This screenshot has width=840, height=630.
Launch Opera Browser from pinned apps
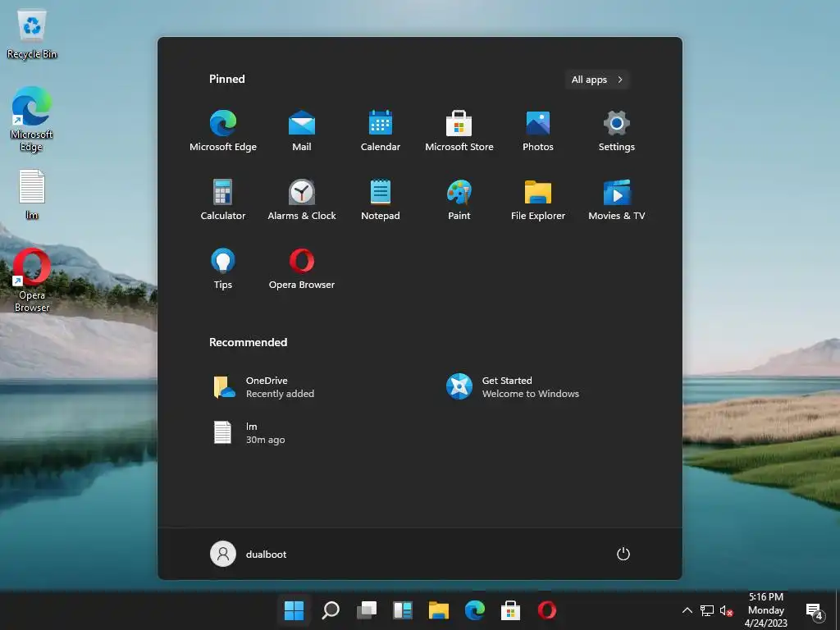(x=302, y=269)
